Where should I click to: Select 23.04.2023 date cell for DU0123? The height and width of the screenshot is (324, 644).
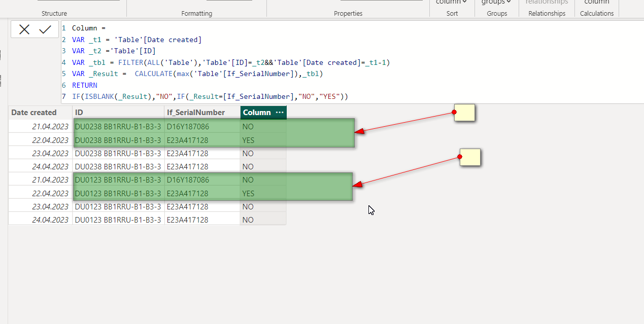40,206
